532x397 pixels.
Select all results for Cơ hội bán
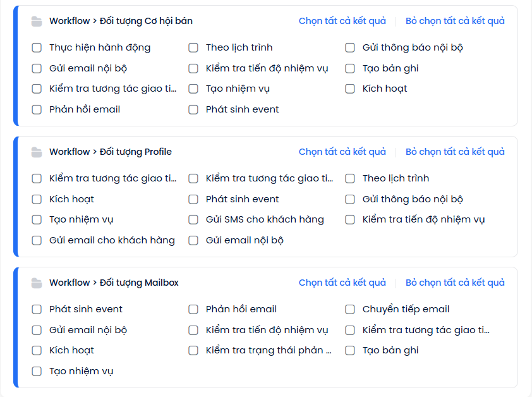tap(342, 21)
